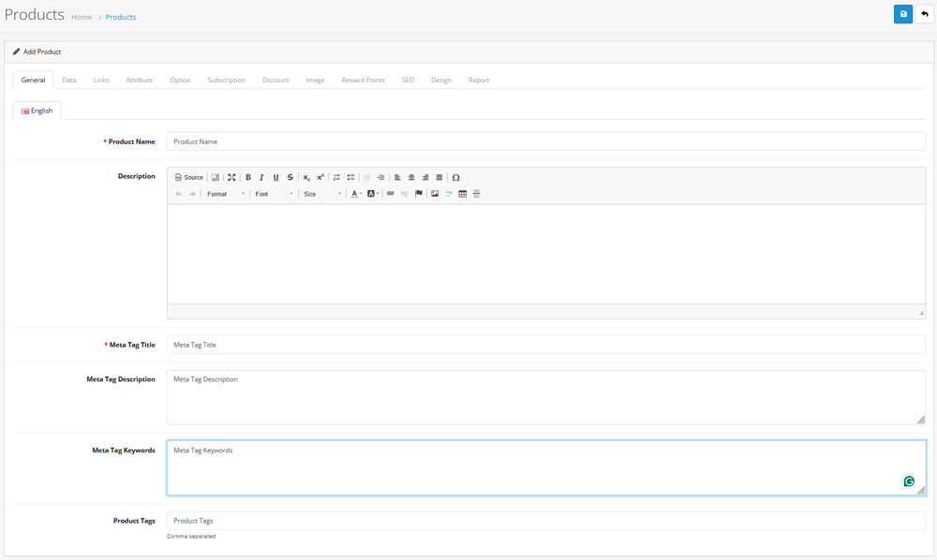Screen dimensions: 937x560
Task: Open the Format dropdown in the editor
Action: pos(223,193)
